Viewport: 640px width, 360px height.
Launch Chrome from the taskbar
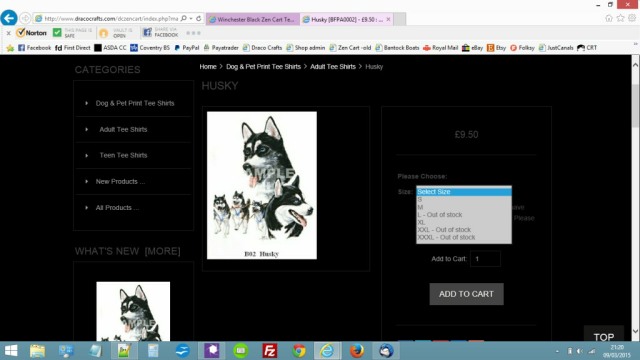click(x=299, y=351)
